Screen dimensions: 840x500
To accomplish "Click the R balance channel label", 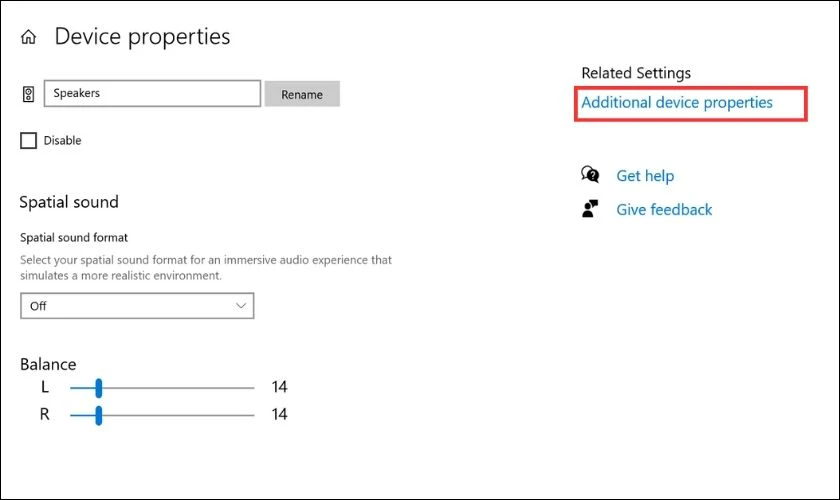I will point(44,414).
